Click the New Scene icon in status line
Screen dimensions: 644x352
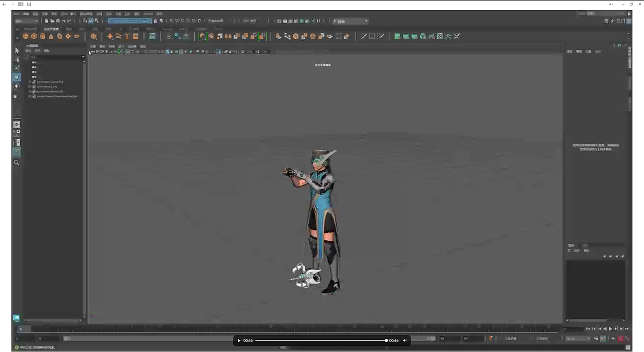coord(46,21)
